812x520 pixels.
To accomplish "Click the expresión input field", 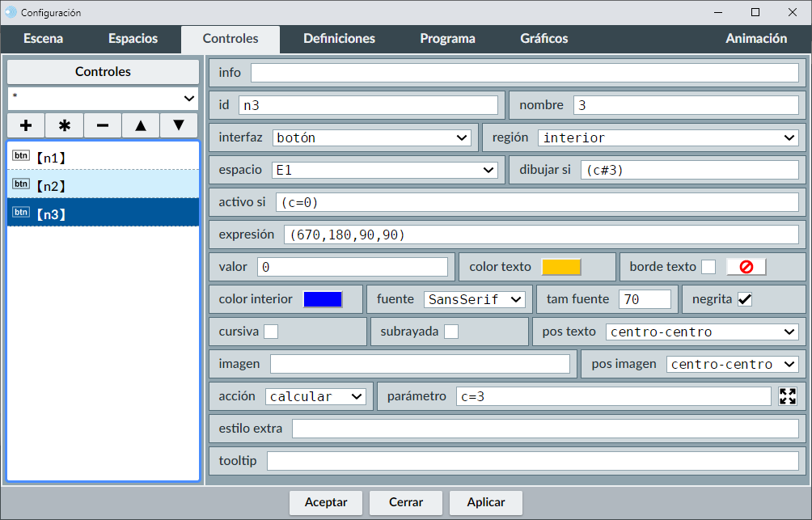I will (540, 235).
